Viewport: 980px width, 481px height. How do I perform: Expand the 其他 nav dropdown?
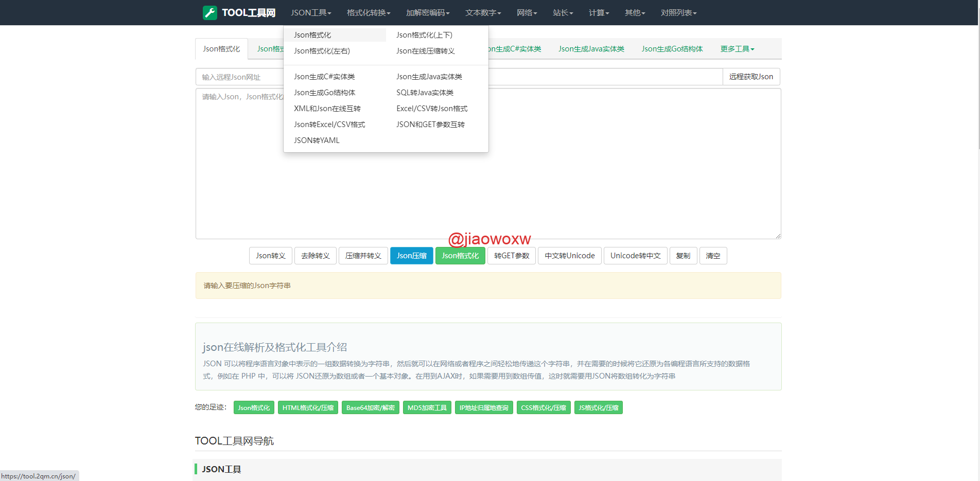coord(635,13)
